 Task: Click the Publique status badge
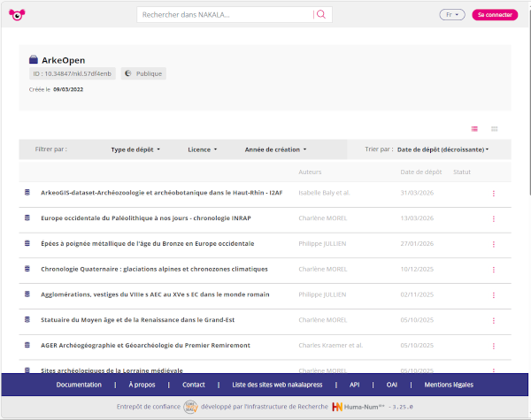pos(143,73)
